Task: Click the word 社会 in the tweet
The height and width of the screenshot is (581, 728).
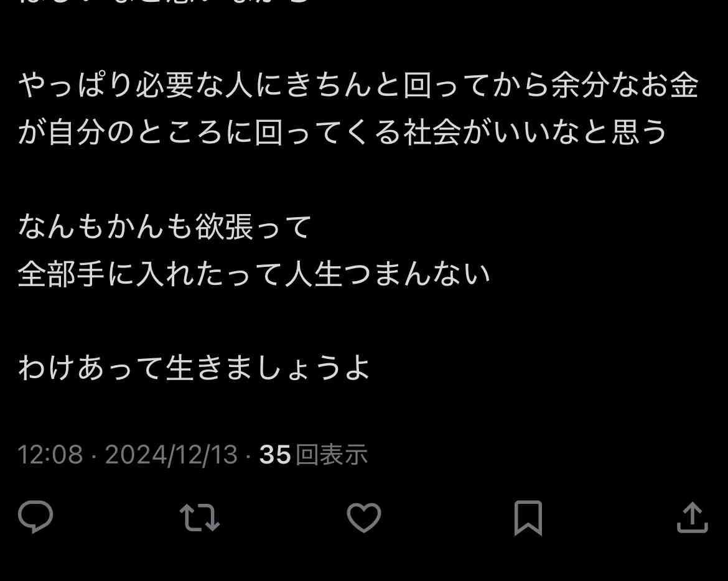Action: pos(432,132)
